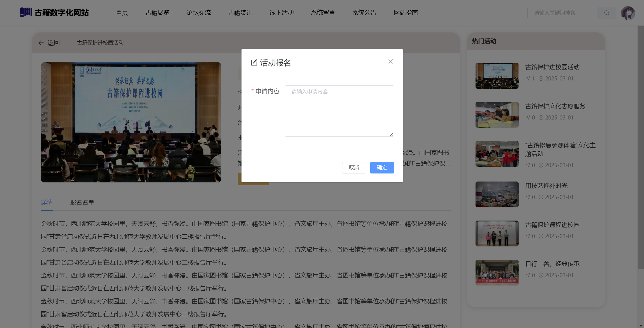Open 用技艺修补时光 activity thumbnail
This screenshot has width=644, height=328.
coord(497,194)
